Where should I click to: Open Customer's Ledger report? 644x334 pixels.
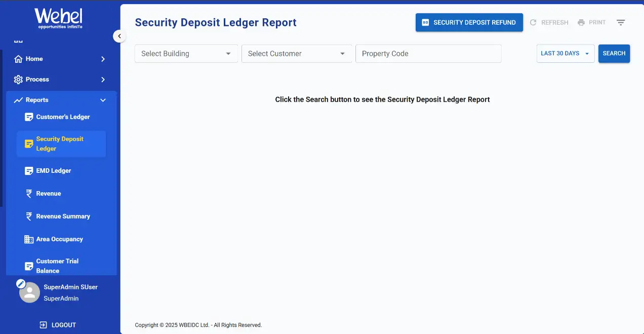[x=63, y=117]
